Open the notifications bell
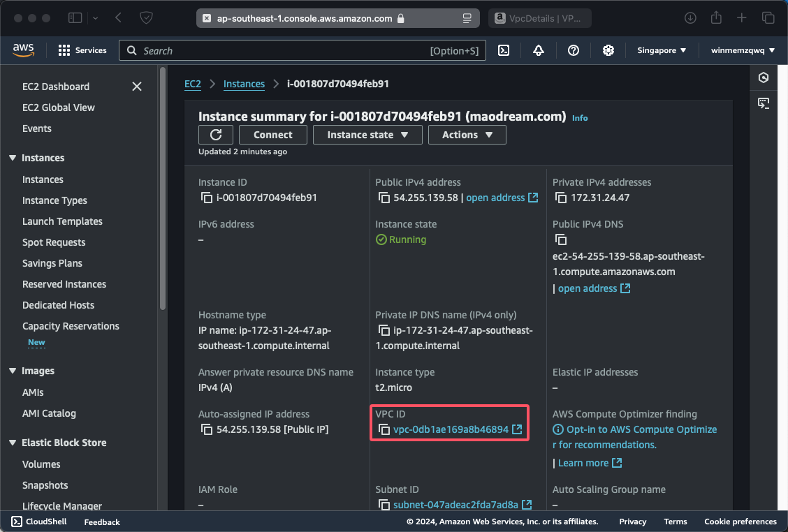 tap(538, 50)
